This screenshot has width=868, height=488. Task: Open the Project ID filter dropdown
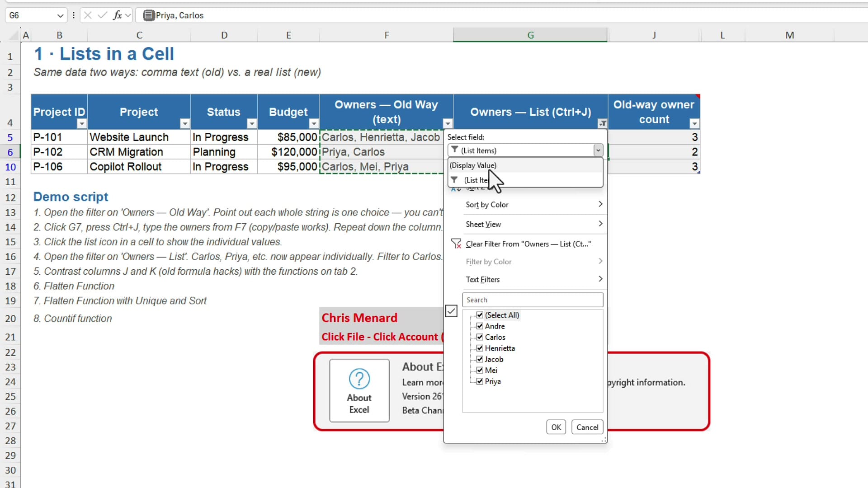81,123
